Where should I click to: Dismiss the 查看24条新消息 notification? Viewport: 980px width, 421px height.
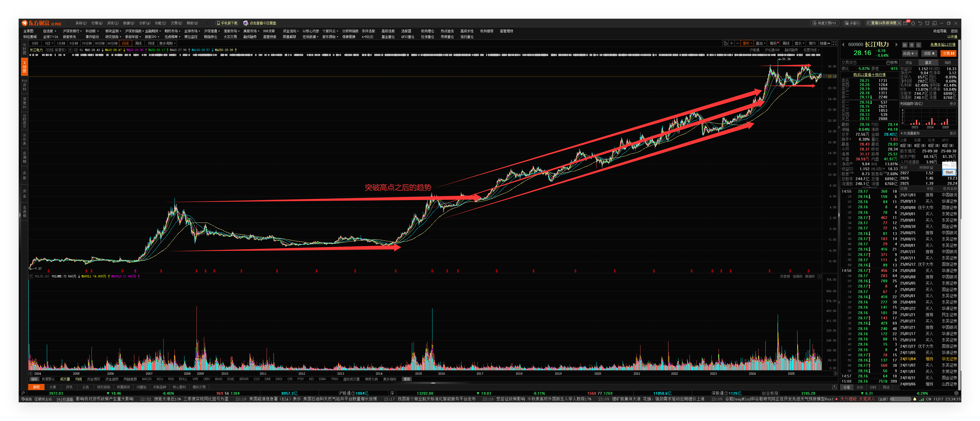coord(899,23)
